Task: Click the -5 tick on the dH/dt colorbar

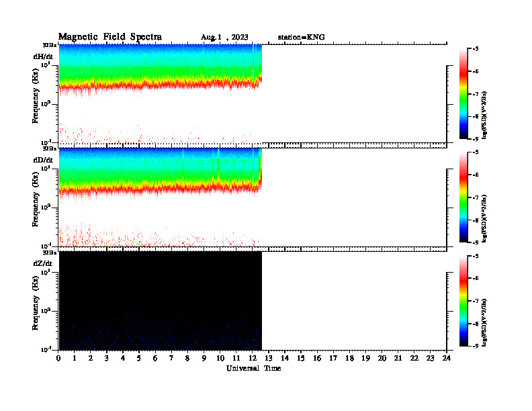Action: [x=476, y=49]
